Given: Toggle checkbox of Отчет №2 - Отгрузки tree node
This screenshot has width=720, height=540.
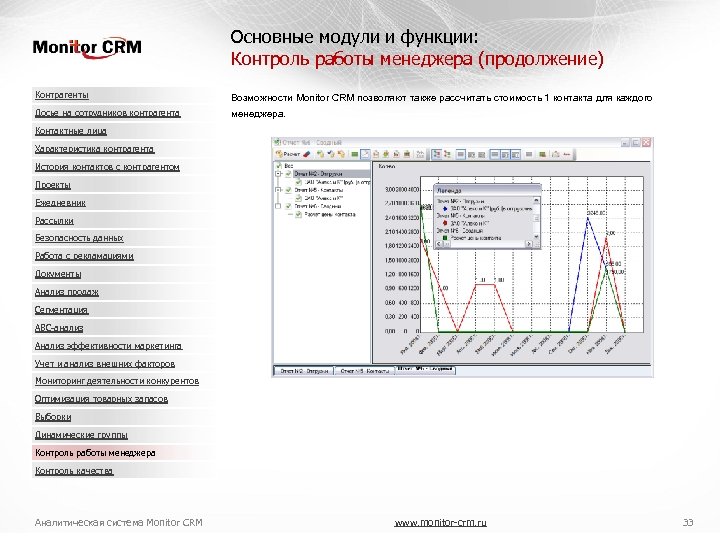Looking at the screenshot, I should point(288,174).
